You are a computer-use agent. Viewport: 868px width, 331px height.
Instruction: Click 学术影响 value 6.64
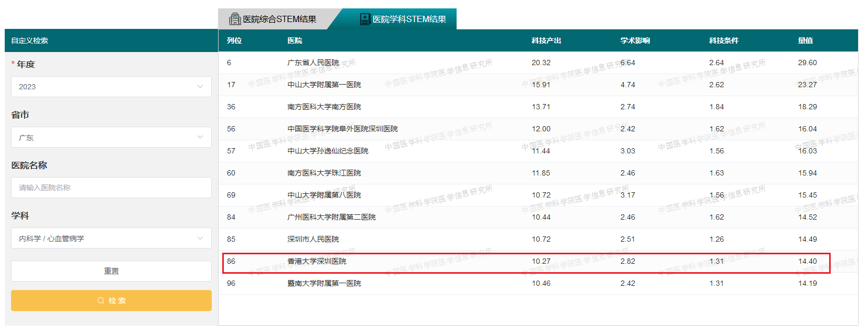tap(628, 63)
